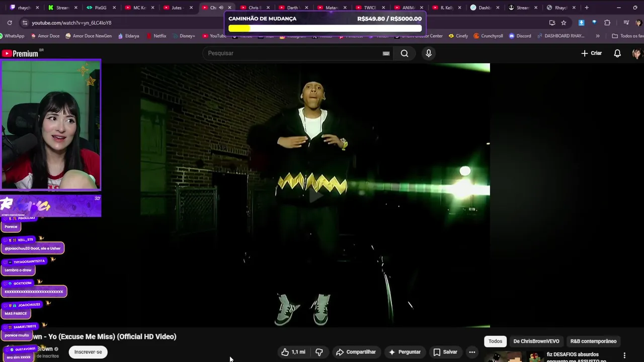Open Amor Doce NewGen bookmark
The height and width of the screenshot is (362, 644).
(89, 36)
